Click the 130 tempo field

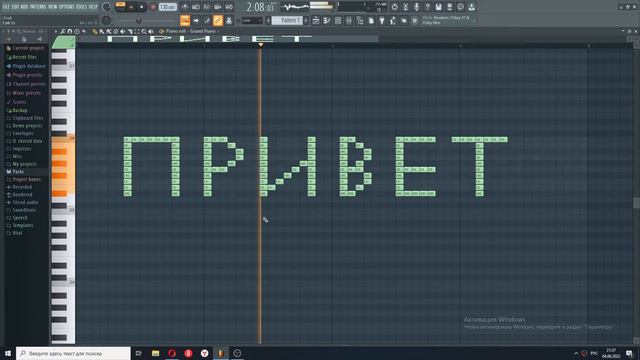pyautogui.click(x=167, y=7)
